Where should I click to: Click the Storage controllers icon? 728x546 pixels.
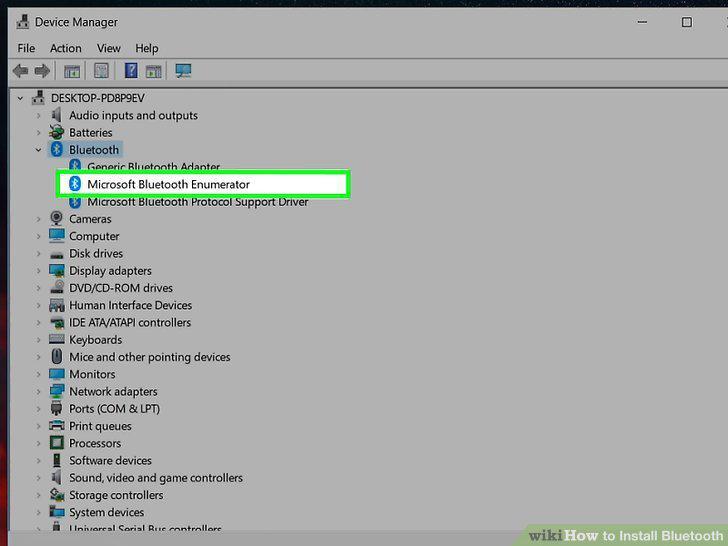[57, 494]
